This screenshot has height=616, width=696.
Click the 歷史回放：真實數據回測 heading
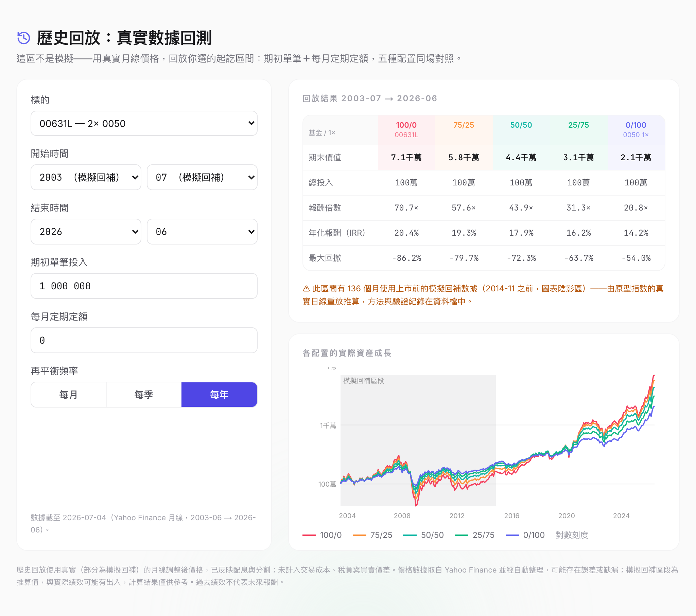(124, 38)
